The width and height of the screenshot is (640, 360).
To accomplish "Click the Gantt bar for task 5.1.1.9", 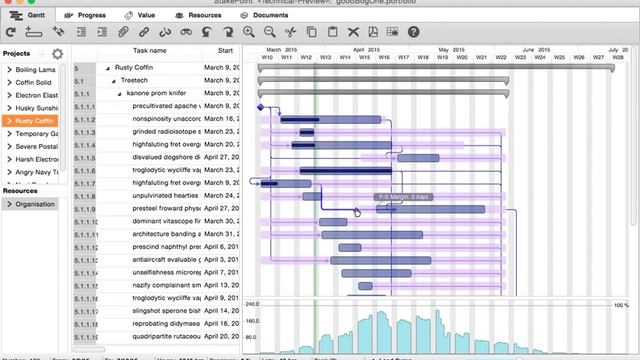I will pyautogui.click(x=430, y=209).
